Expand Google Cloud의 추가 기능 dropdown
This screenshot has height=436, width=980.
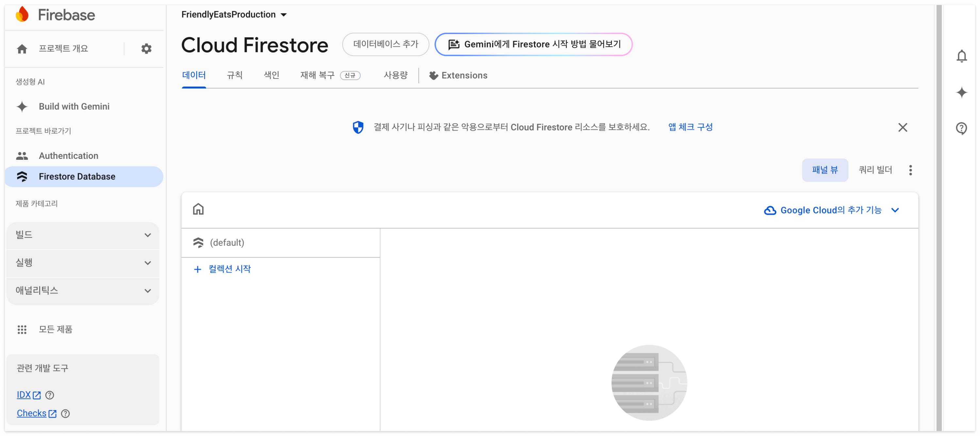[x=832, y=210]
